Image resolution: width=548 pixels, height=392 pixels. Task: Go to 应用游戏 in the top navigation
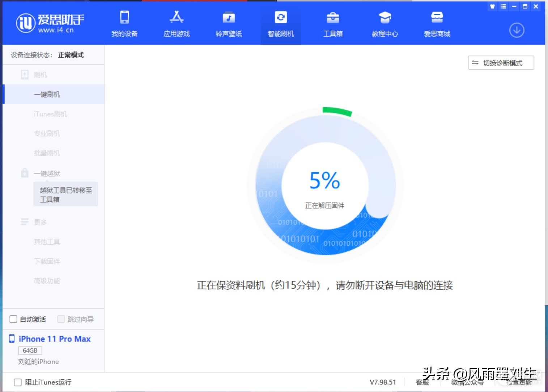(177, 24)
